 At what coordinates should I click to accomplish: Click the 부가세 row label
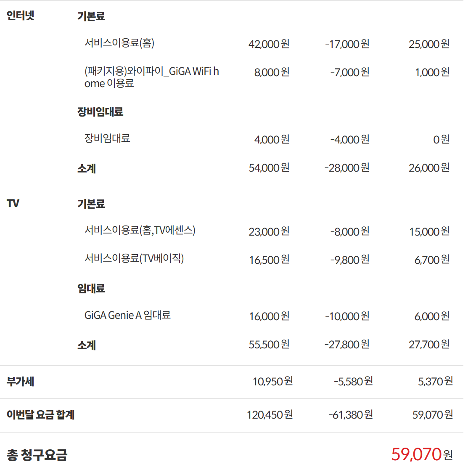20,382
